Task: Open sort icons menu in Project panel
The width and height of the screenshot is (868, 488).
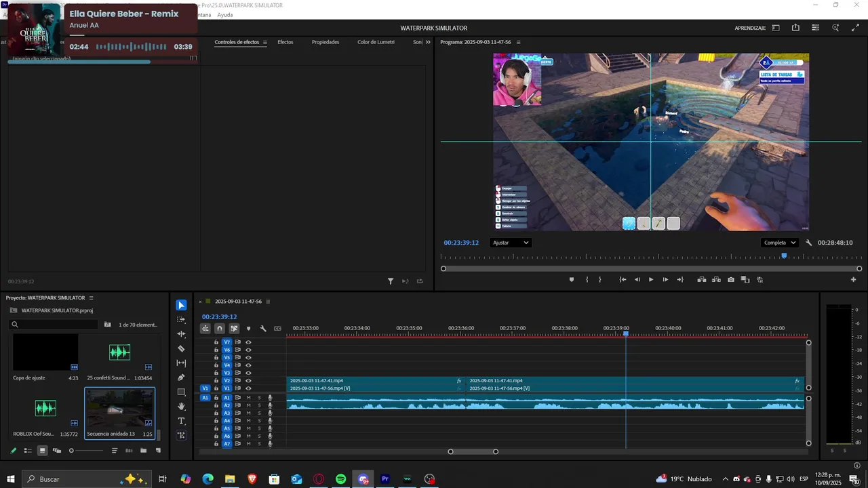Action: pos(114,451)
